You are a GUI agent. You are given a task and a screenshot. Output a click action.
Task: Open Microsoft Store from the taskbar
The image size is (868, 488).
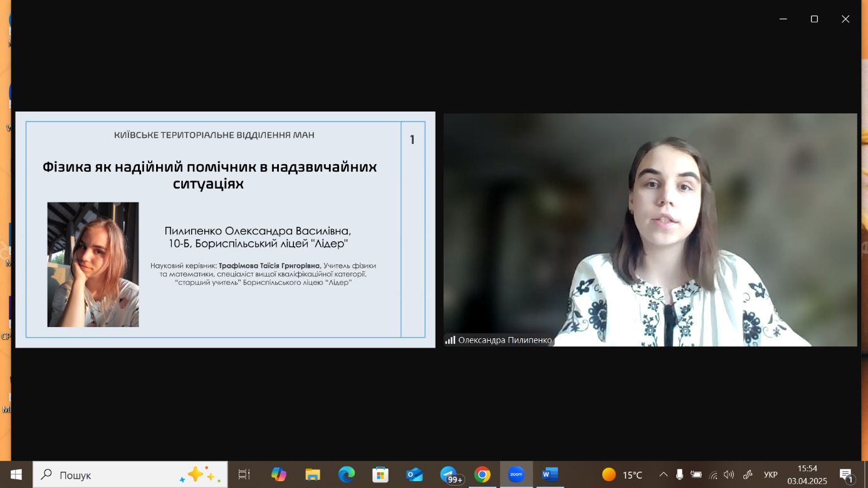tap(380, 475)
